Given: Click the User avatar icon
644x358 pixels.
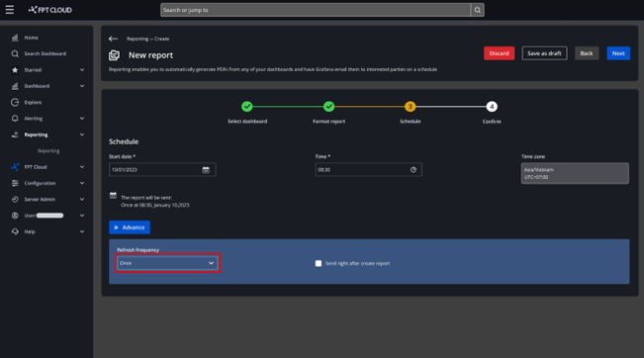Looking at the screenshot, I should click(15, 216).
